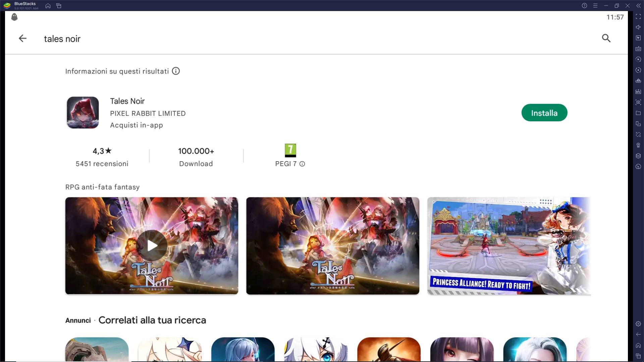This screenshot has width=644, height=362.
Task: Click '100.000+' download count
Action: [x=196, y=151]
